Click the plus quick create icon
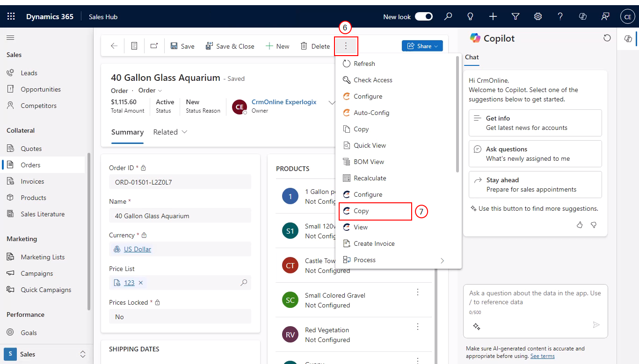 pos(493,16)
